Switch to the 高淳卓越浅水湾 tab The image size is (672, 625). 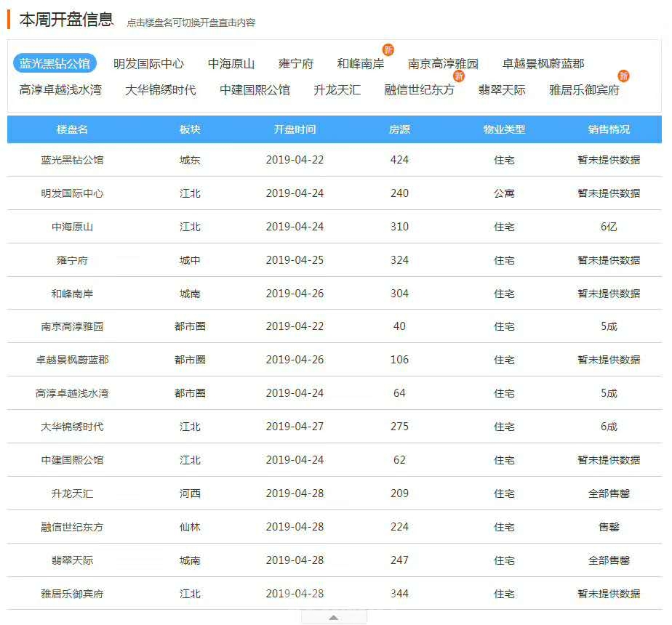tap(60, 90)
